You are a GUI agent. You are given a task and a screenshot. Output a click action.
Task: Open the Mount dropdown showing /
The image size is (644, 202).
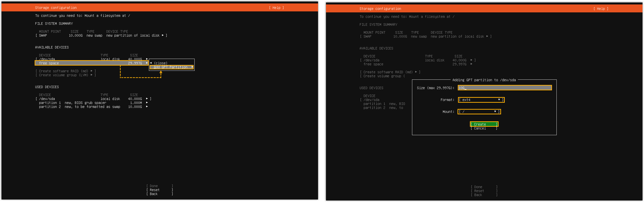(479, 112)
